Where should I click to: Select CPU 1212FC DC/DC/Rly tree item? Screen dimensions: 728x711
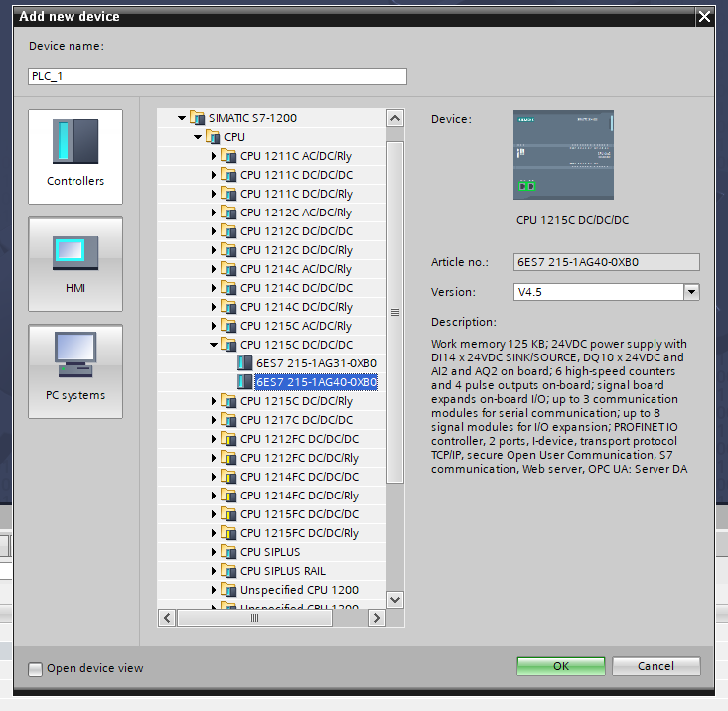coord(299,458)
